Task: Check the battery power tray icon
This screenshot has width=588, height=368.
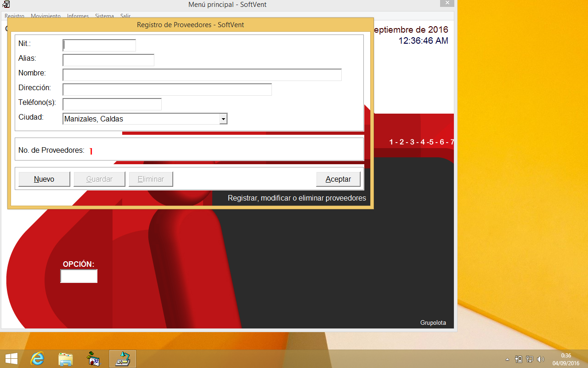Action: [x=519, y=359]
